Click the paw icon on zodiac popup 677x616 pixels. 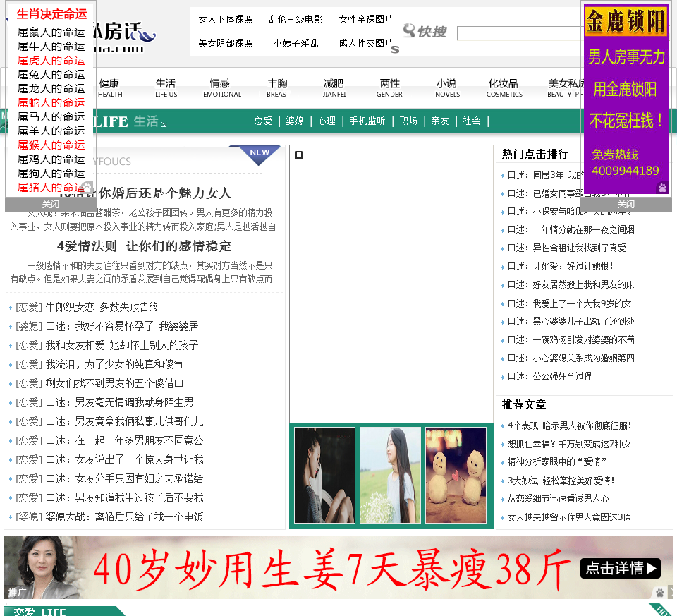click(87, 187)
